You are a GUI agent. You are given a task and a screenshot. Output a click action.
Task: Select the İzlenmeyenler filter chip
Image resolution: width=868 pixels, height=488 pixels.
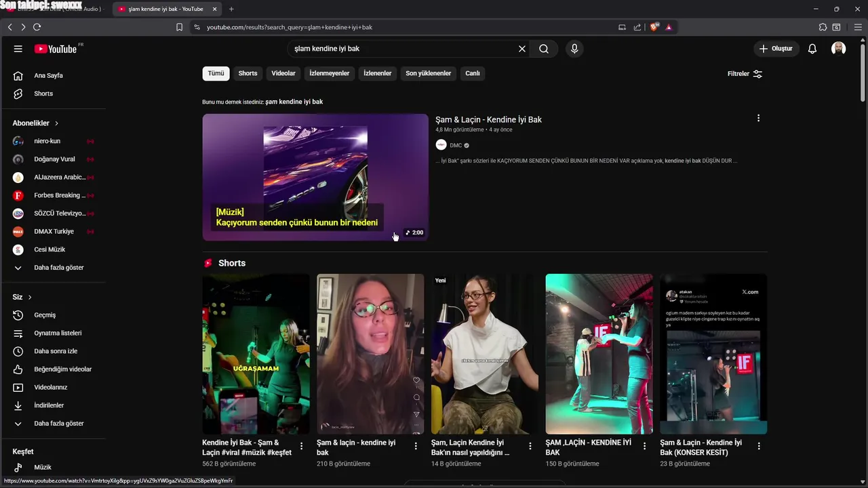330,73
